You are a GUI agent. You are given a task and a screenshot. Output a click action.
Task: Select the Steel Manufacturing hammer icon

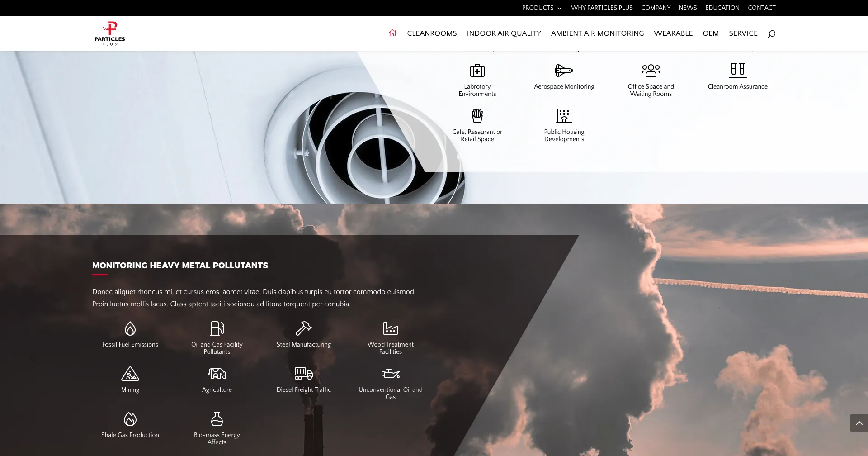point(303,328)
